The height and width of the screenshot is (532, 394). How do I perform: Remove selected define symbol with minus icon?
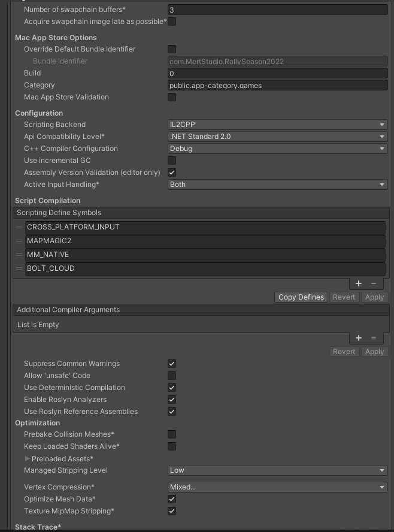374,283
